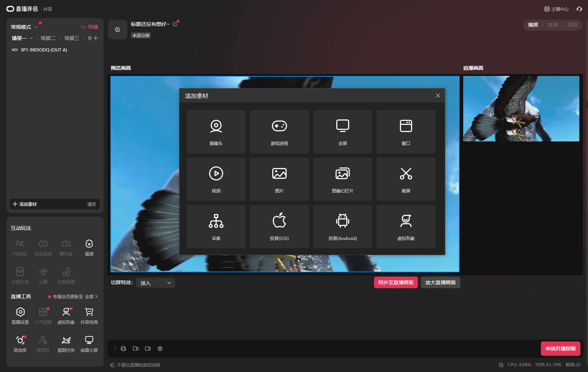This screenshot has height=372, width=588.
Task: Switch to 场景二 scene tab
Action: pos(48,38)
